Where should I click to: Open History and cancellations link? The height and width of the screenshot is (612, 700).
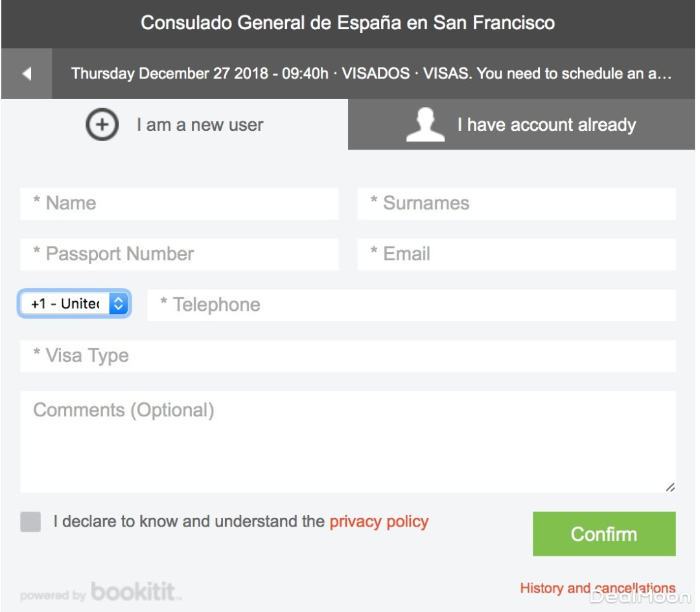(597, 588)
